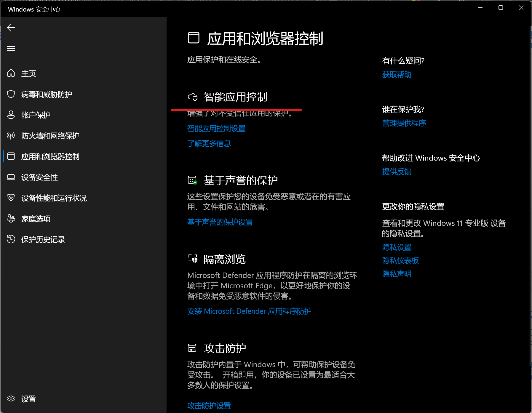Open 基于声誉的保护设置 link
The width and height of the screenshot is (532, 413).
[x=220, y=222]
